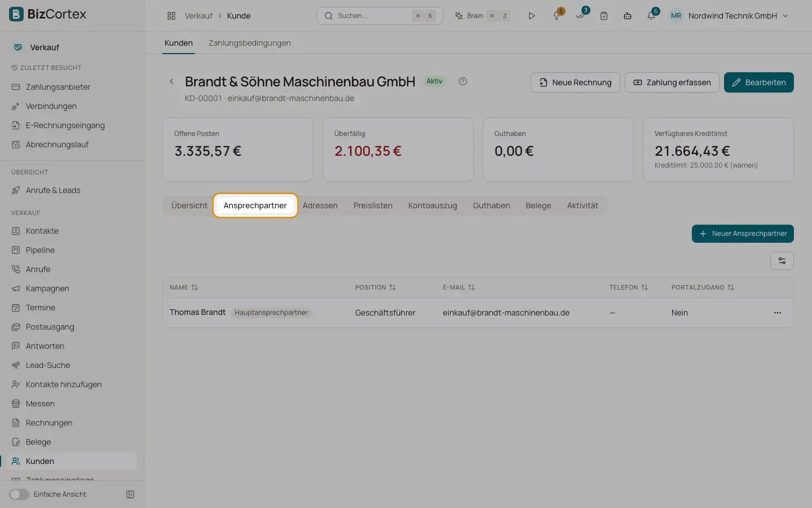Open the notifications bell
Viewport: 812px width, 508px height.
[x=651, y=16]
